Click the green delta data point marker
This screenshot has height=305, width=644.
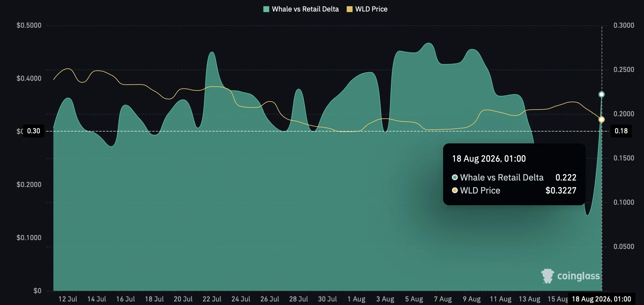pyautogui.click(x=602, y=94)
